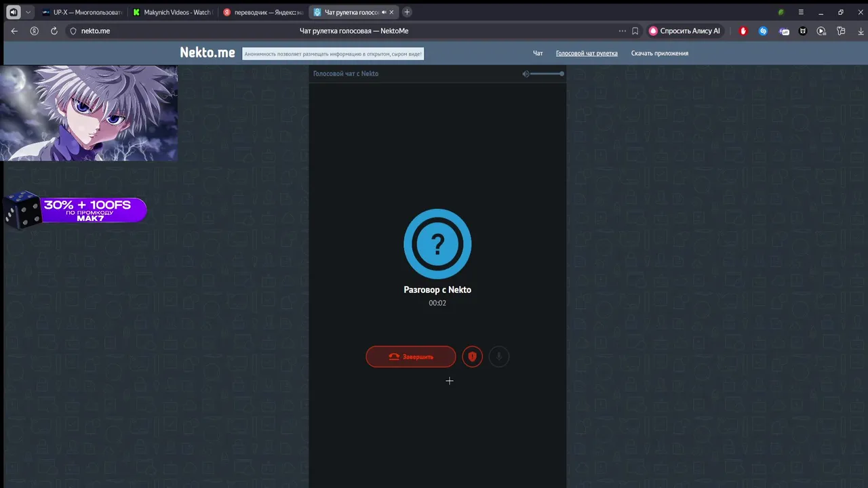Go back to the previous page
This screenshot has width=868, height=488.
pyautogui.click(x=14, y=30)
